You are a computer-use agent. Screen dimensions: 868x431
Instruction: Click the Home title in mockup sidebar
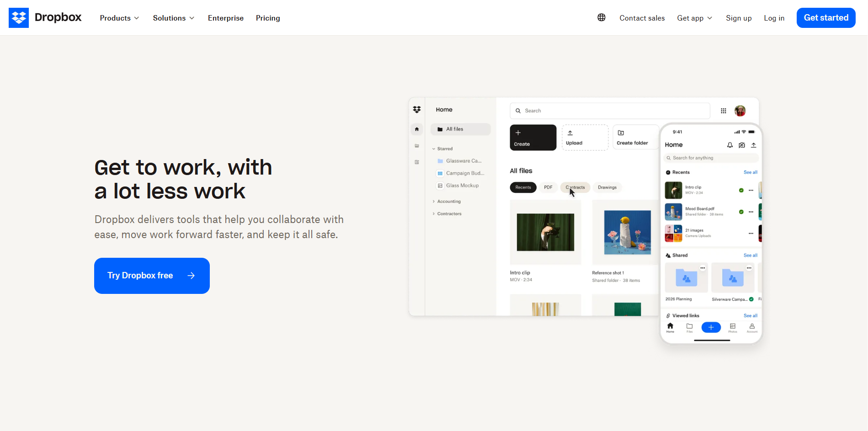[x=444, y=110]
